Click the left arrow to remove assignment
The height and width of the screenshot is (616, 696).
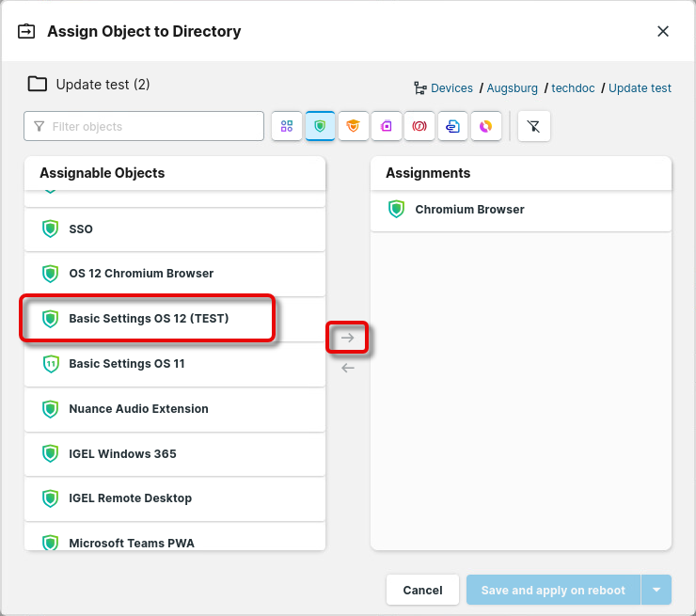pyautogui.click(x=348, y=368)
